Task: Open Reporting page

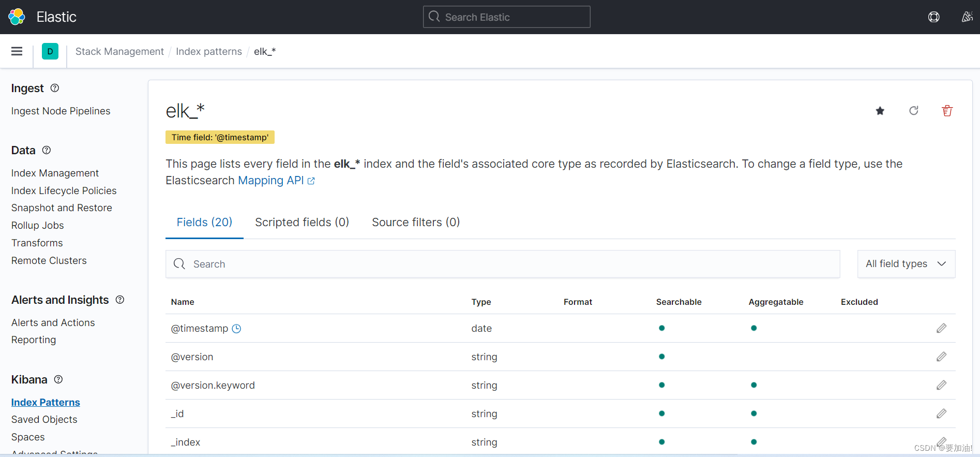Action: point(34,340)
